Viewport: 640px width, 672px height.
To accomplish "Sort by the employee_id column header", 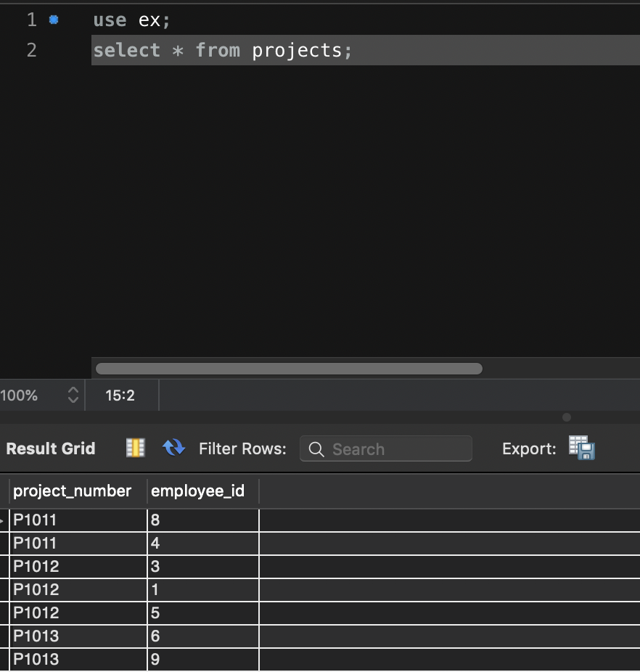I will tap(202, 491).
